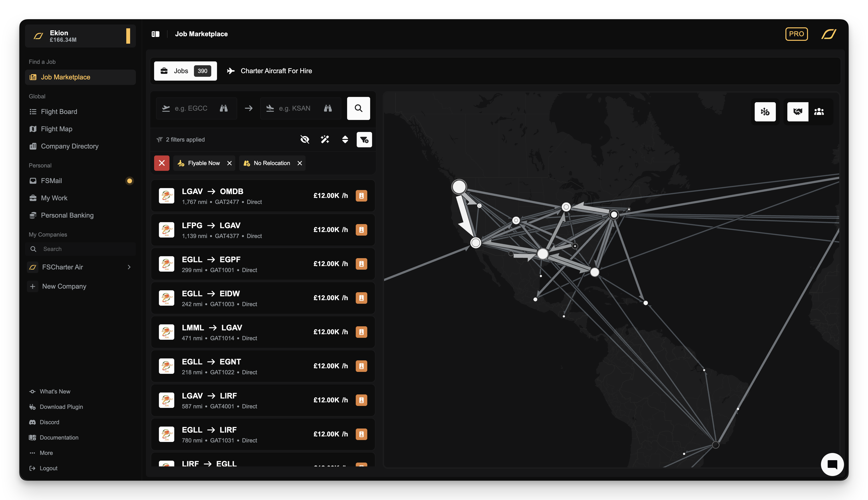Open Flight Board in sidebar
The height and width of the screenshot is (500, 868).
pyautogui.click(x=59, y=112)
